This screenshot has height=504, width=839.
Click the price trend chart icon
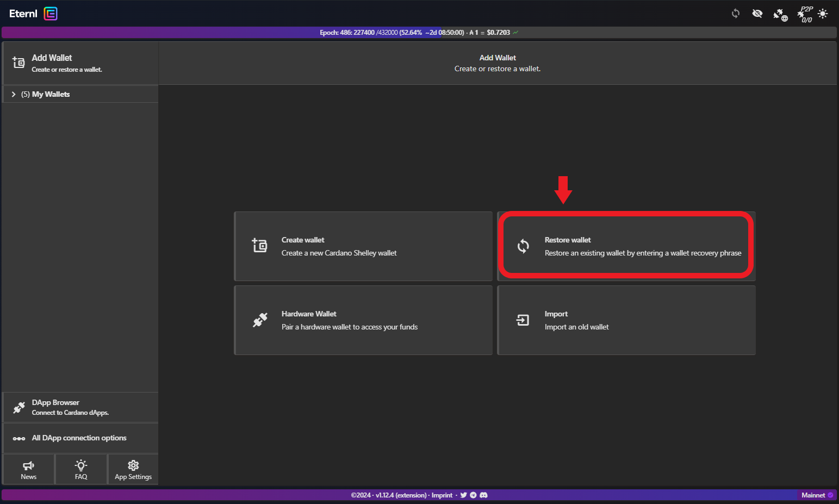click(515, 33)
